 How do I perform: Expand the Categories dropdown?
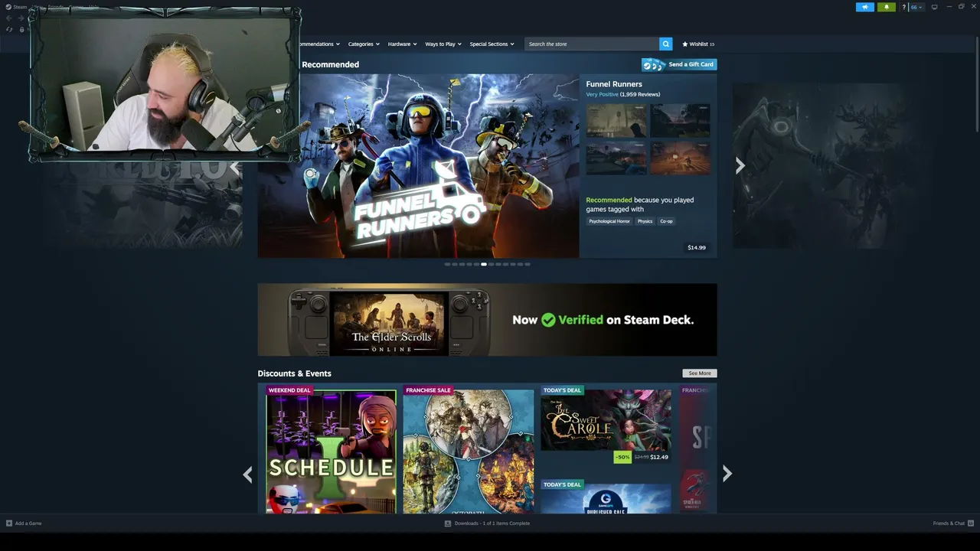(x=364, y=44)
